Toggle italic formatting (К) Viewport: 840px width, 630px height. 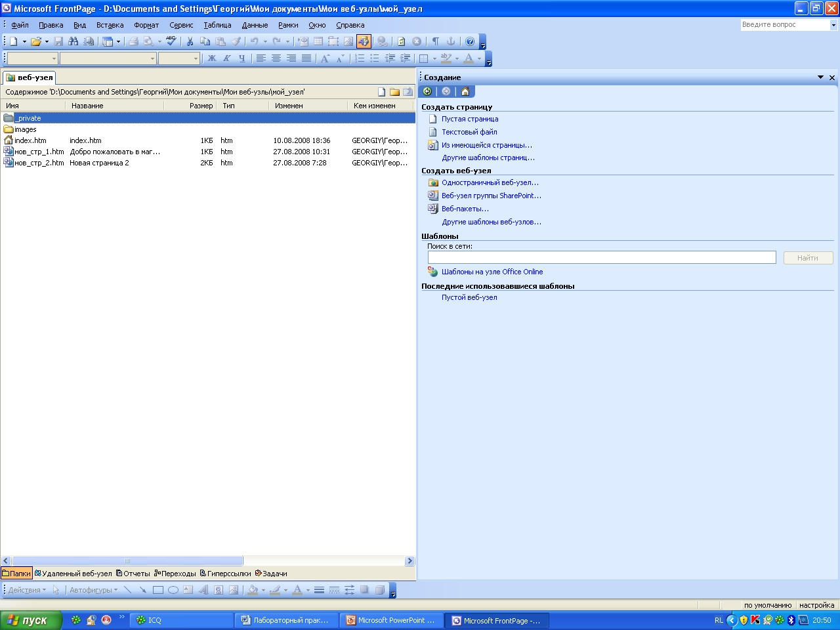226,58
